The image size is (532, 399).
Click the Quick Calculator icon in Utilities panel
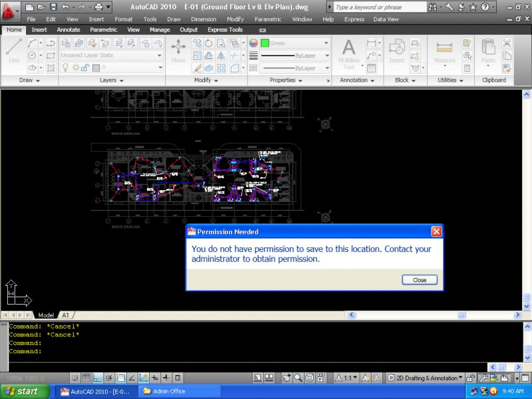(467, 68)
